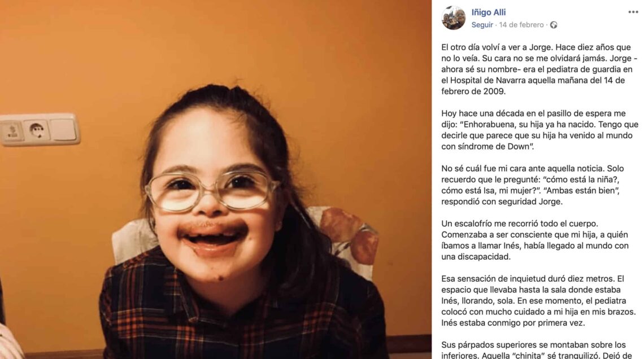Open Iñigo Alli's round profile picture
The width and height of the screenshot is (644, 359).
click(454, 18)
